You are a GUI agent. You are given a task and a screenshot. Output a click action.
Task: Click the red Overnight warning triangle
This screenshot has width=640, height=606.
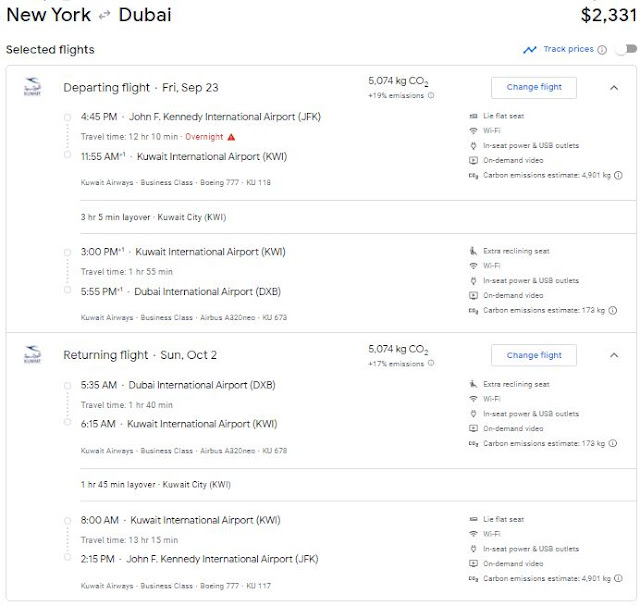click(x=231, y=137)
